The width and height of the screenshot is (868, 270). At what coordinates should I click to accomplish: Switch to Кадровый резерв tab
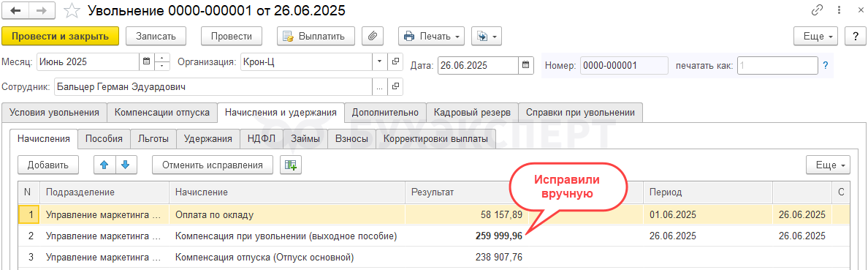click(x=472, y=113)
